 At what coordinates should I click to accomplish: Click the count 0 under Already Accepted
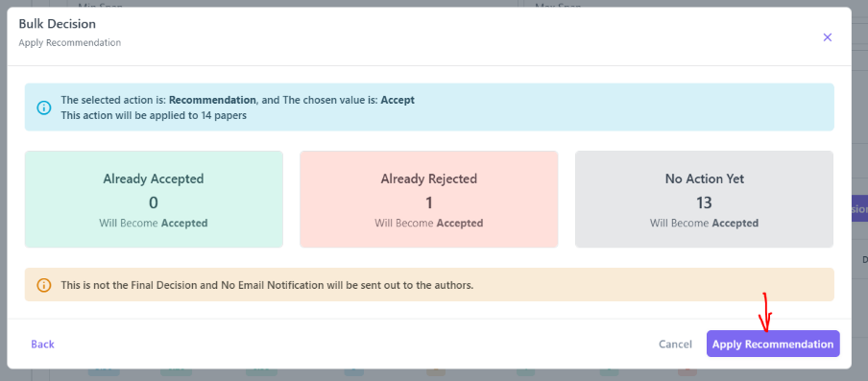(x=154, y=202)
